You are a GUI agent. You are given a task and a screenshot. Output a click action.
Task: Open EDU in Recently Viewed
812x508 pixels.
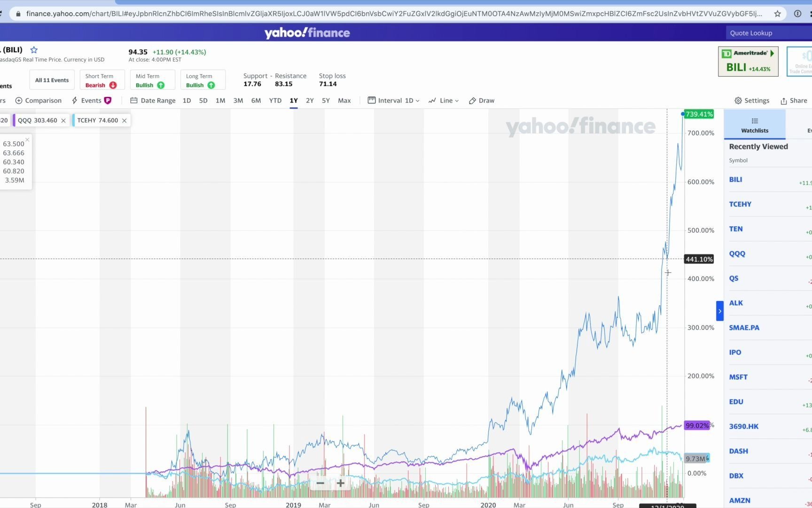click(736, 402)
